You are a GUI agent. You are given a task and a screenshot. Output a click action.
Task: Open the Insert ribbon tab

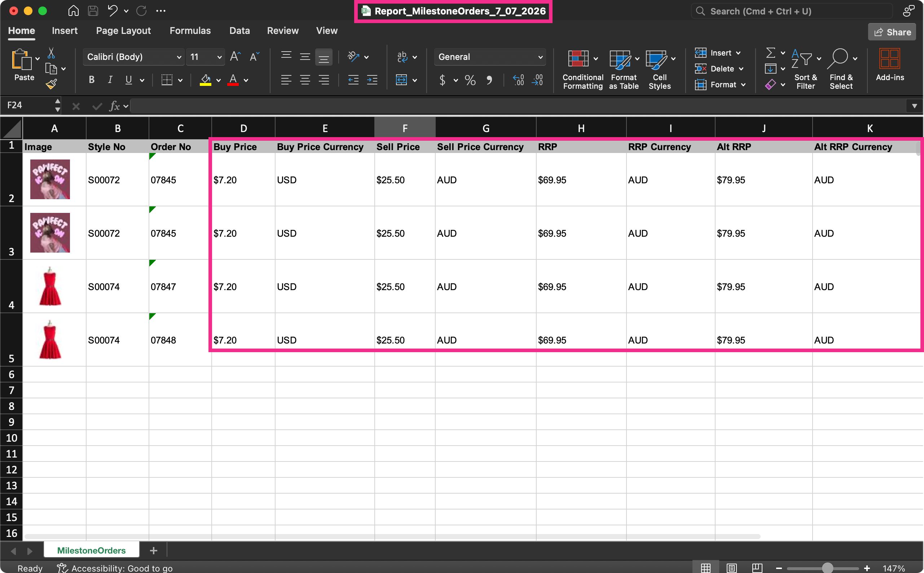pos(64,31)
